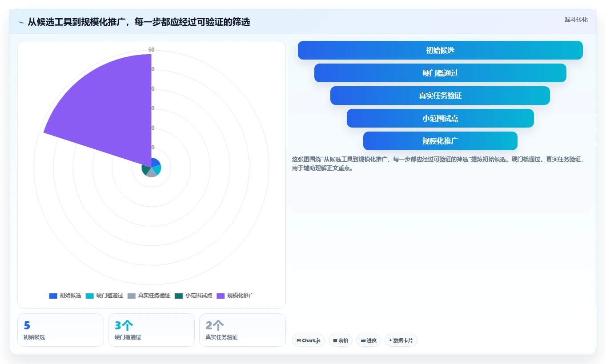The height and width of the screenshot is (364, 606).
Task: Click the 数据卡片 tag chip
Action: 401,340
